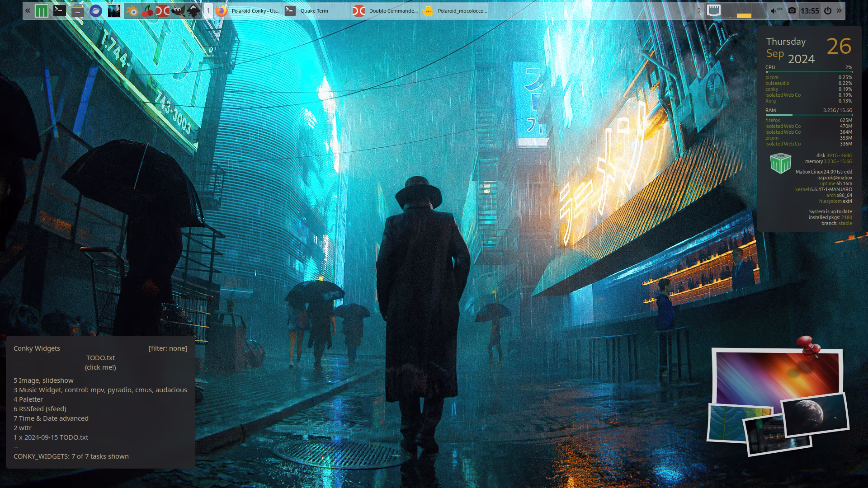Click the network ethernet tray icon
The height and width of the screenshot is (488, 868).
(x=713, y=10)
